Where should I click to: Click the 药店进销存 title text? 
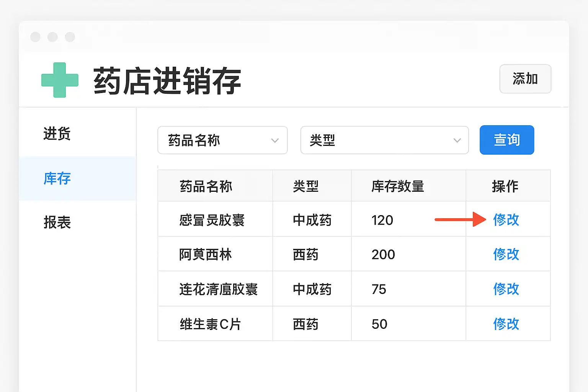pyautogui.click(x=167, y=81)
